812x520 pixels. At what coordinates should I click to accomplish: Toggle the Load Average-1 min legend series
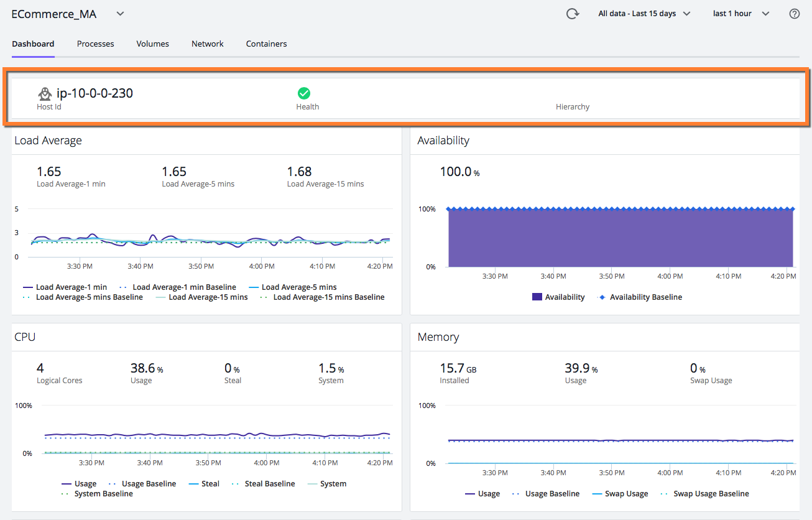(x=65, y=287)
